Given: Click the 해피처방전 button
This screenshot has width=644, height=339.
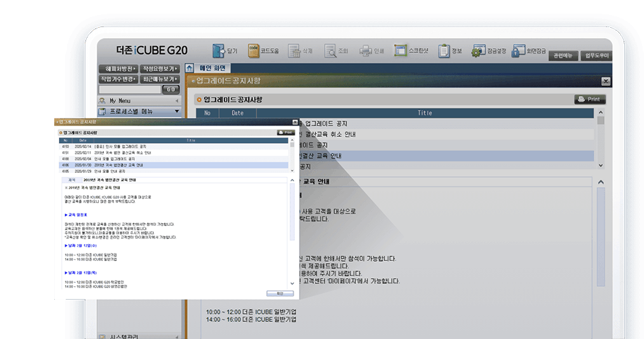Looking at the screenshot, I should (118, 68).
